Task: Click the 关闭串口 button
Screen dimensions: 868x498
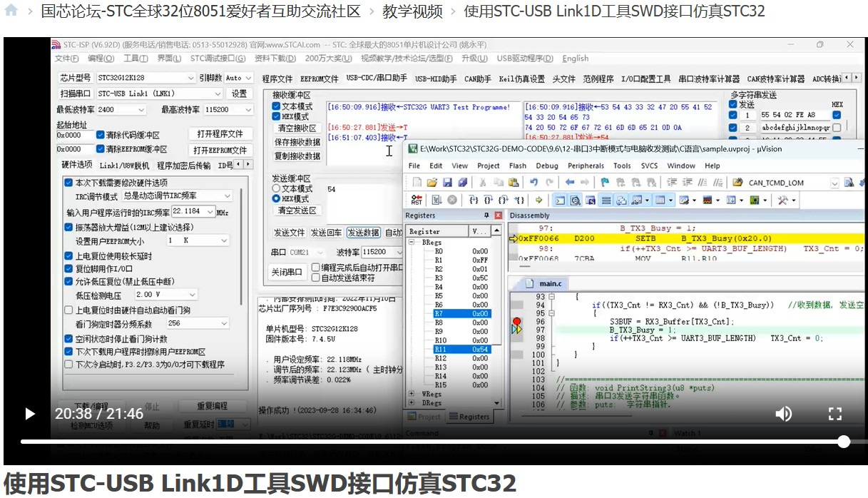Action: [x=287, y=272]
